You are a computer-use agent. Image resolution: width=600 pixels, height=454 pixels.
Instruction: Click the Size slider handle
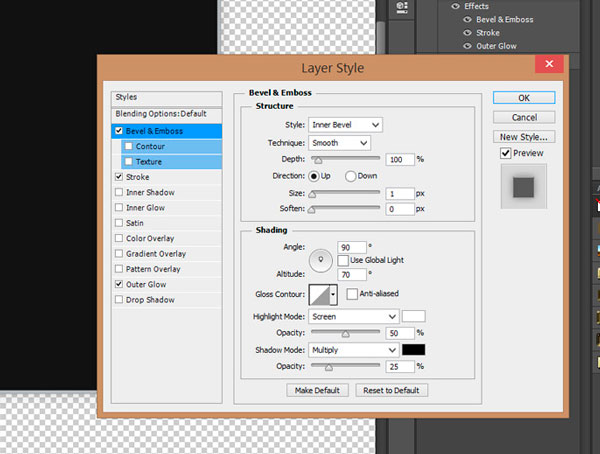pos(312,194)
